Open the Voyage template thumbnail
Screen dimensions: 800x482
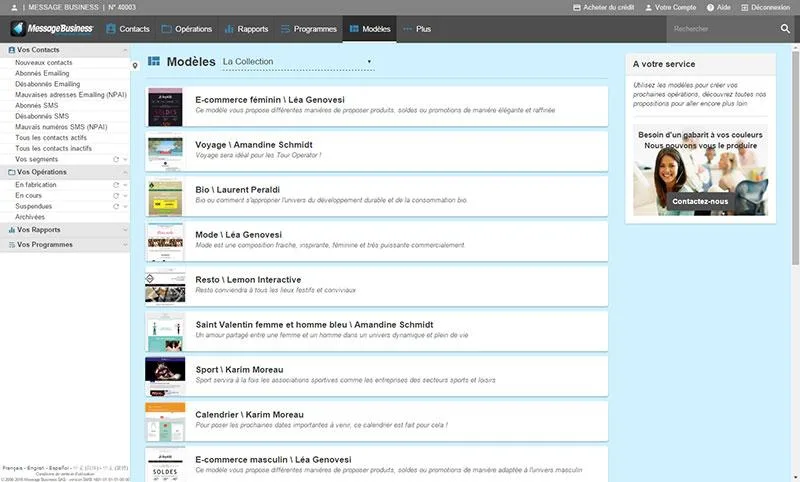165,151
